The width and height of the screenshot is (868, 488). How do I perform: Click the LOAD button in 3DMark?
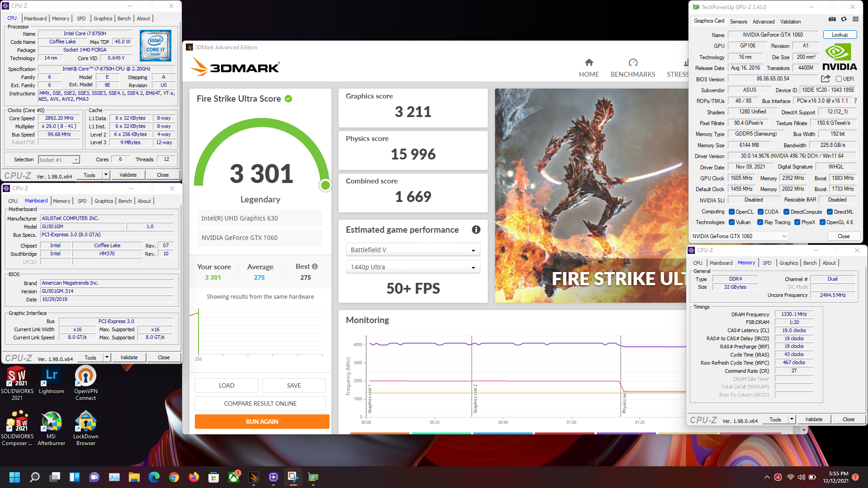pyautogui.click(x=226, y=385)
